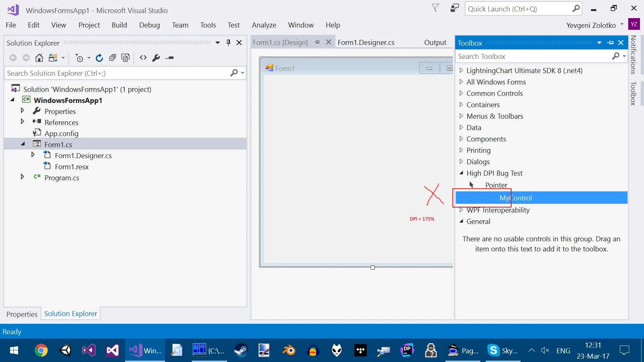Click the Preview Selected Items icon
The width and height of the screenshot is (644, 362).
170,58
